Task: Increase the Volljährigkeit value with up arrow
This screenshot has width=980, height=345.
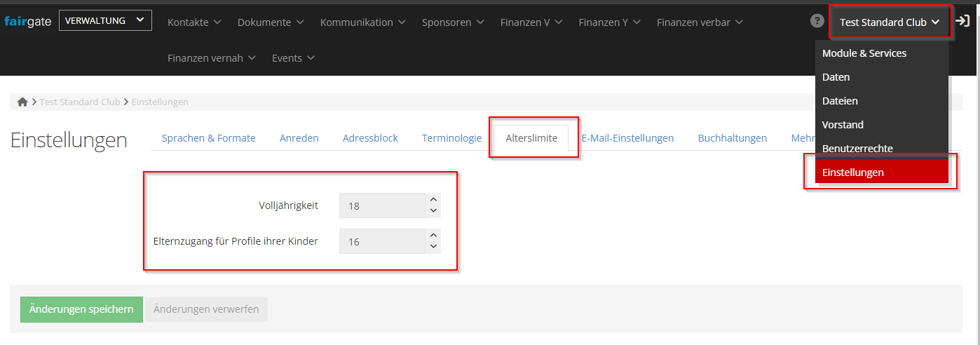Action: (x=433, y=200)
